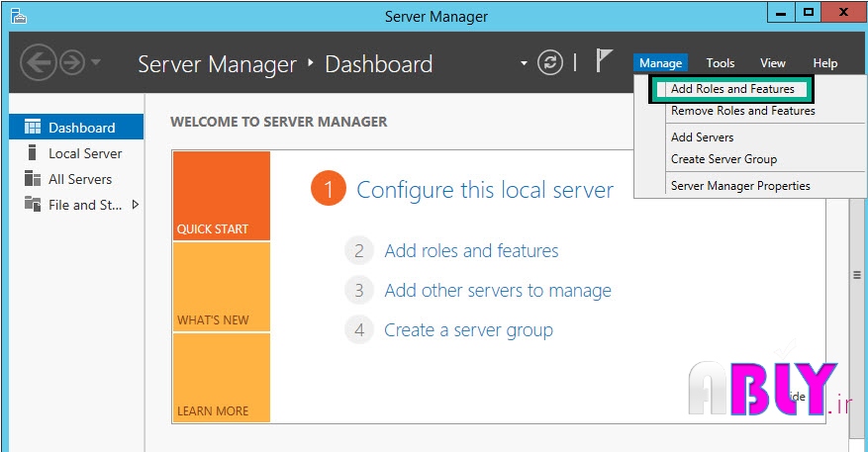The height and width of the screenshot is (452, 868).
Task: Click Dashboard breadcrumb title
Action: (379, 64)
